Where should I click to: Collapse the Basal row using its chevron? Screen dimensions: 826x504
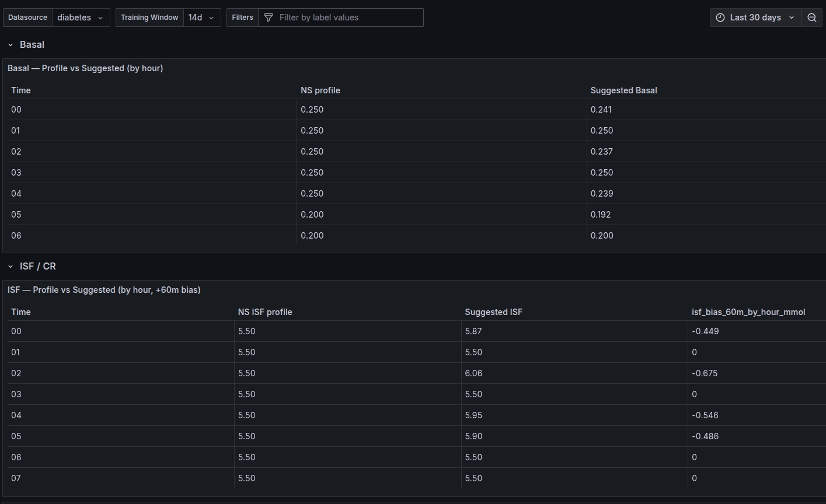tap(11, 45)
